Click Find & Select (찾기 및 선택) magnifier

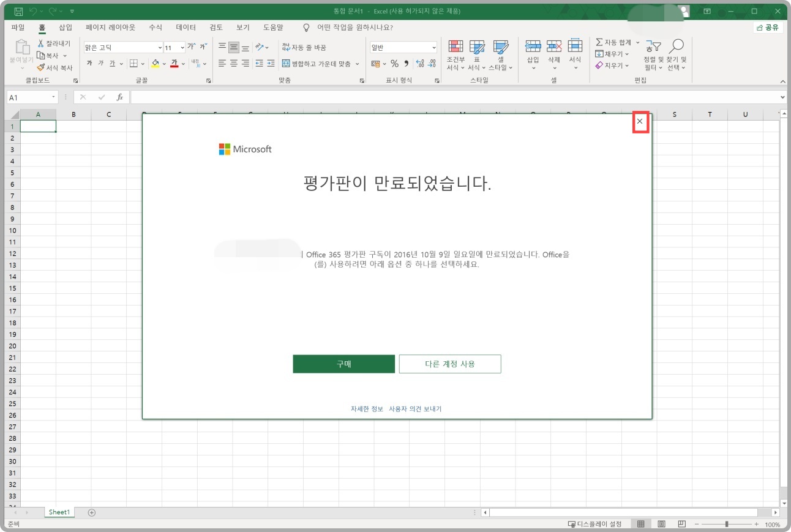pos(677,55)
